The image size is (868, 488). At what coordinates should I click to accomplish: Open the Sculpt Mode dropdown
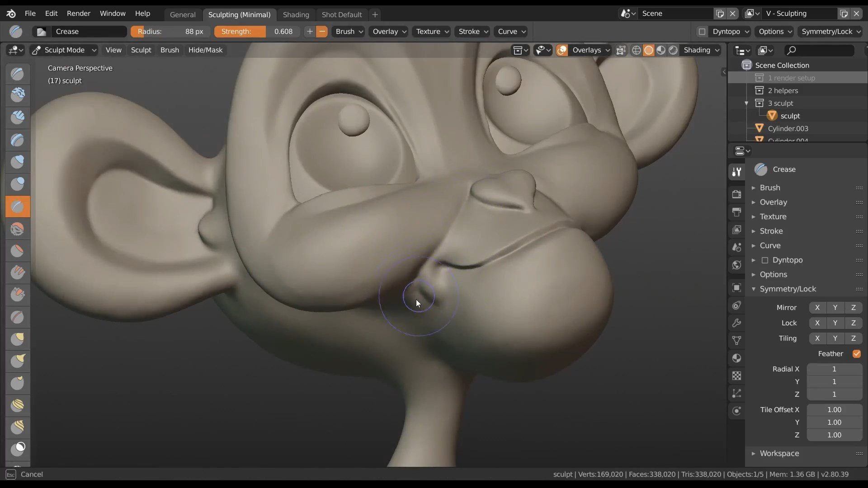click(x=64, y=50)
